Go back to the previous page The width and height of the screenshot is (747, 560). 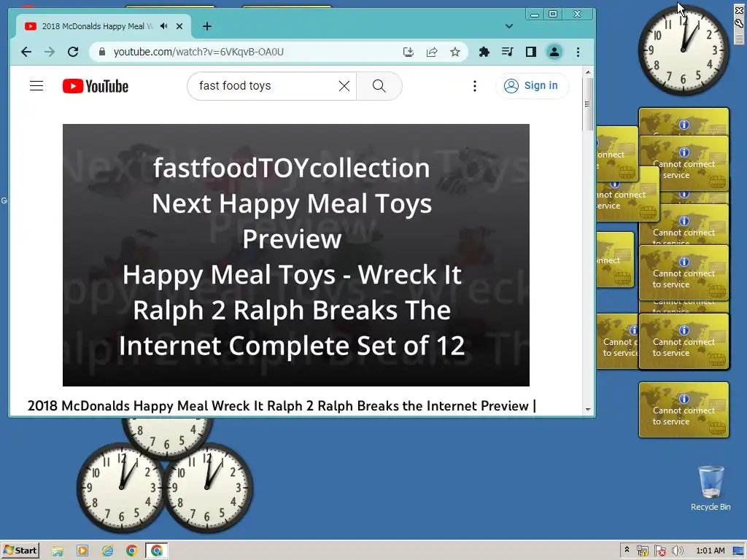(26, 52)
